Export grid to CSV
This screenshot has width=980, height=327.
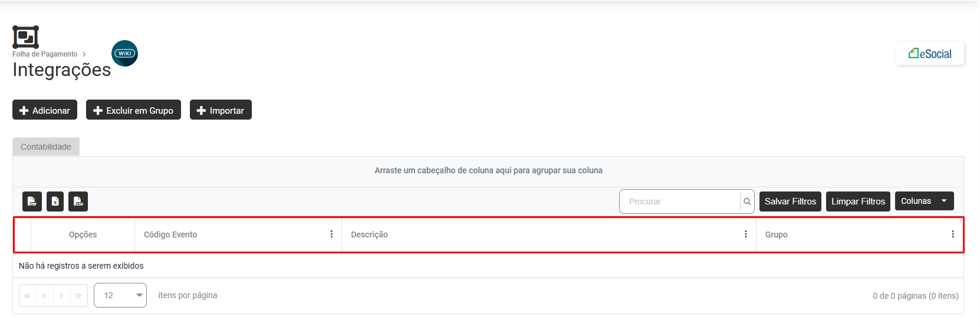(78, 202)
